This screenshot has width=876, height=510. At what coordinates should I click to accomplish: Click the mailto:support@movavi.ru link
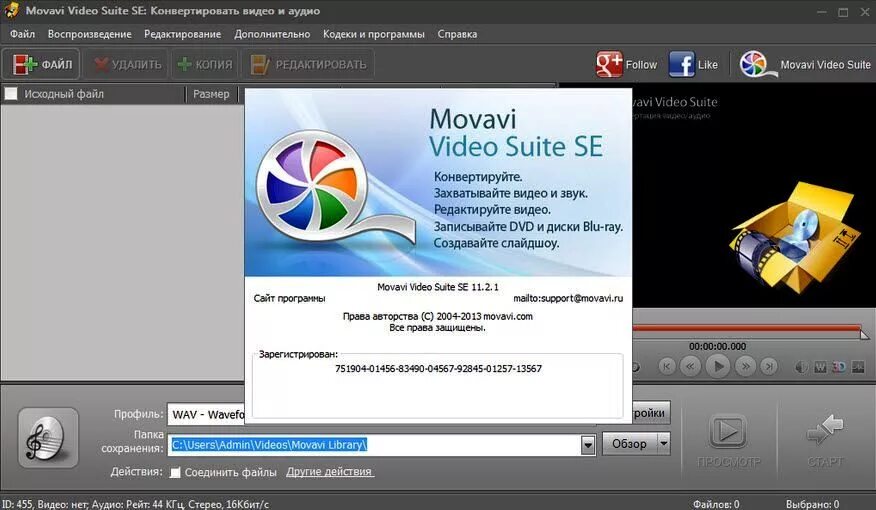click(568, 298)
